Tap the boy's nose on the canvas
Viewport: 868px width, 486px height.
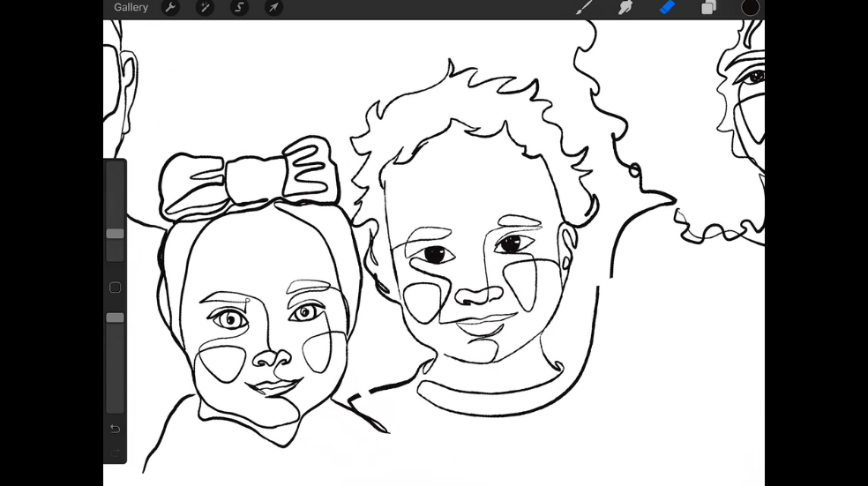477,295
